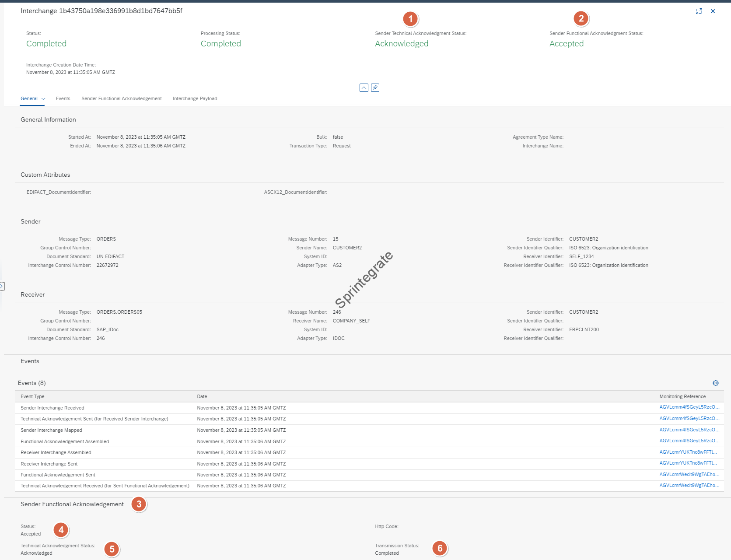The image size is (731, 560).
Task: Open monitoring reference for Technical Acknowledgement Received row
Action: click(689, 486)
